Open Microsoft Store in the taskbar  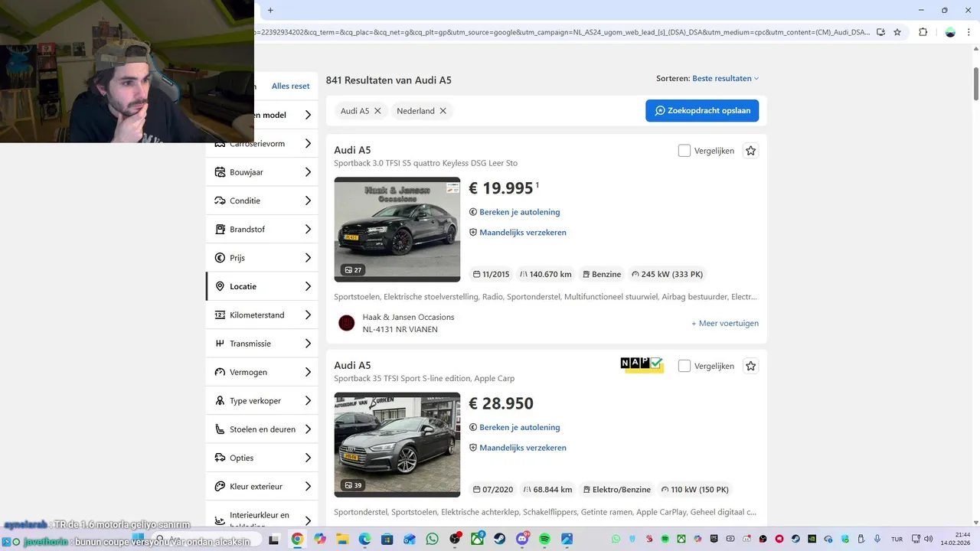coord(387,539)
